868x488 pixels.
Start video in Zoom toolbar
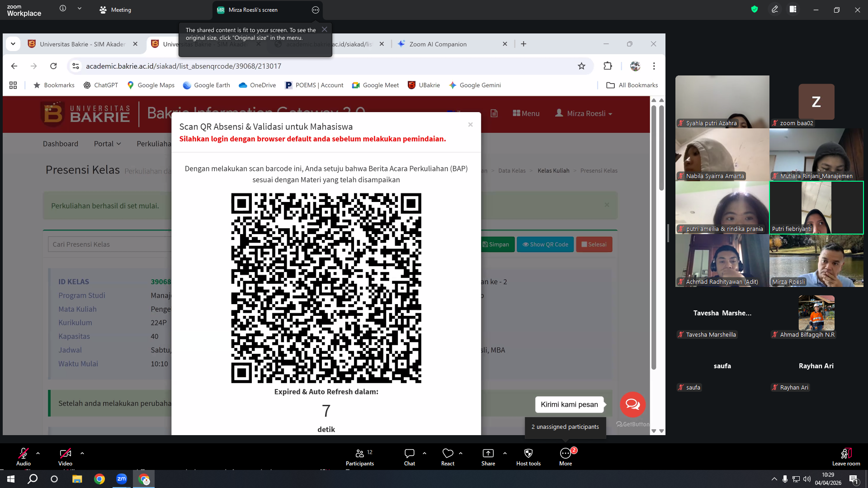coord(65,456)
